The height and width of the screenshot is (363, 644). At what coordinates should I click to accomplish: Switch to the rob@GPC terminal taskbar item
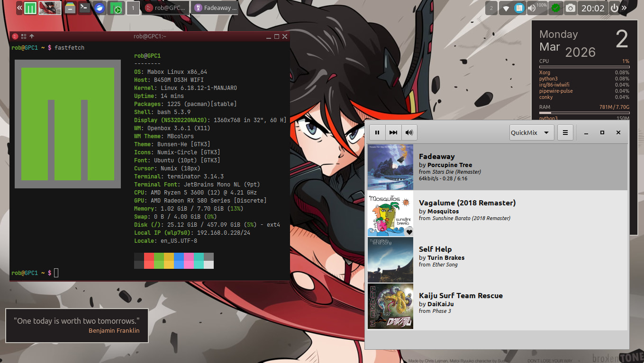tap(166, 8)
